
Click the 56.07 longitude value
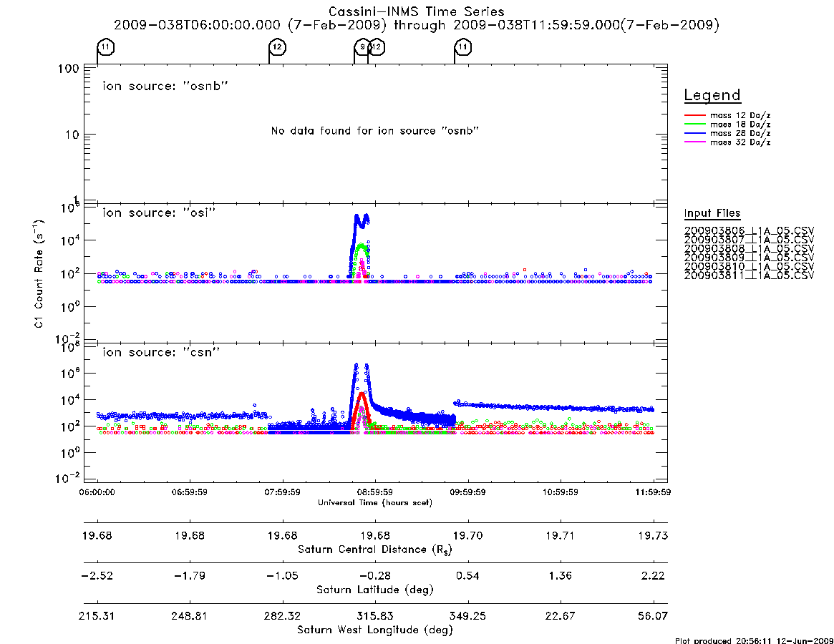tap(653, 616)
